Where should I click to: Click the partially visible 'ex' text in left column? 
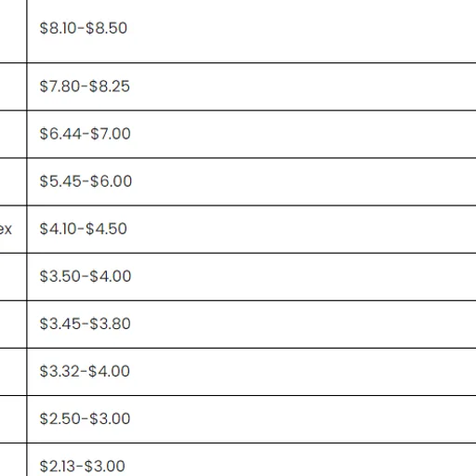pos(6,230)
